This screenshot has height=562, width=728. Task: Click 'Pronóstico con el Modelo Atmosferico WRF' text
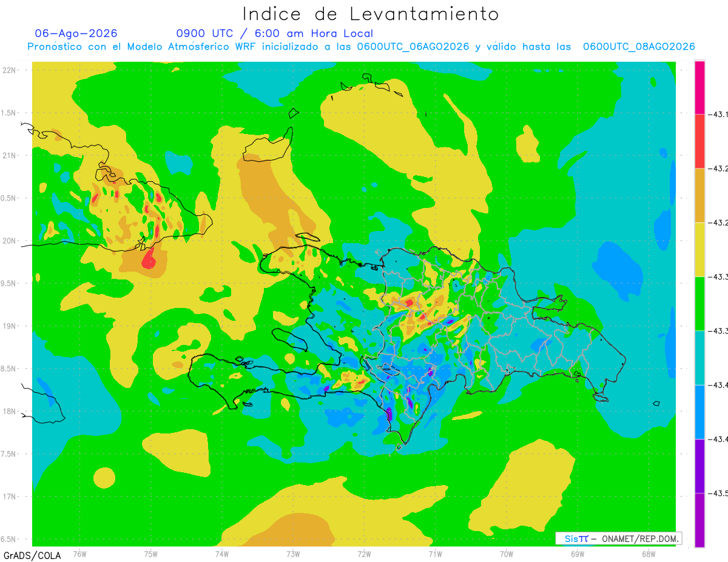point(144,47)
